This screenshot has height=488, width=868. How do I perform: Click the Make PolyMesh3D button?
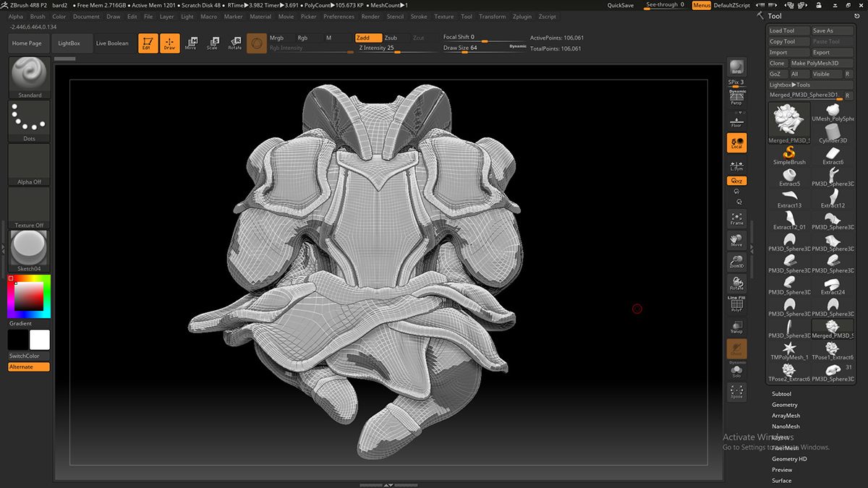click(x=814, y=63)
